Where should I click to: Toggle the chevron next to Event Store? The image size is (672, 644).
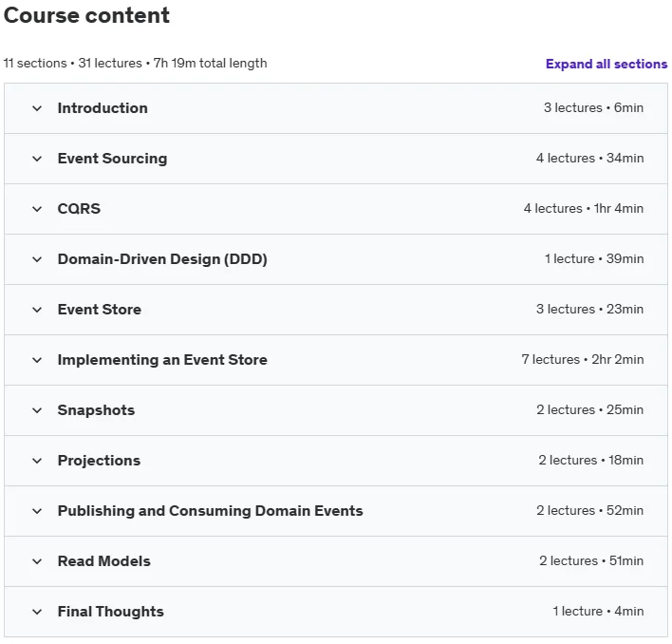pos(37,310)
